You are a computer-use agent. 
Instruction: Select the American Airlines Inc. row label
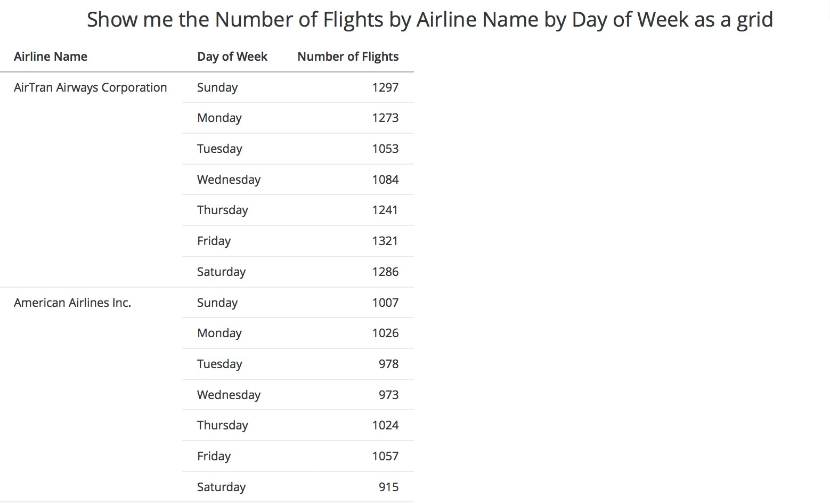72,303
